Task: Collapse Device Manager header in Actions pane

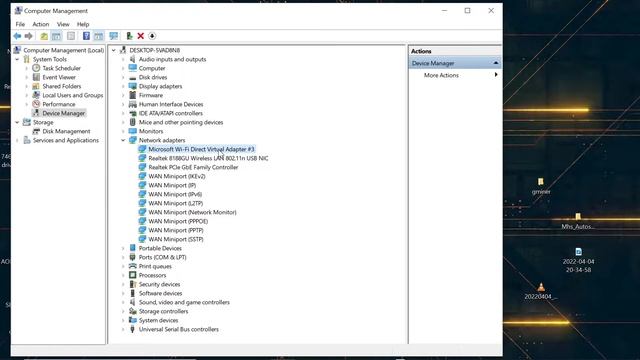Action: pyautogui.click(x=496, y=63)
